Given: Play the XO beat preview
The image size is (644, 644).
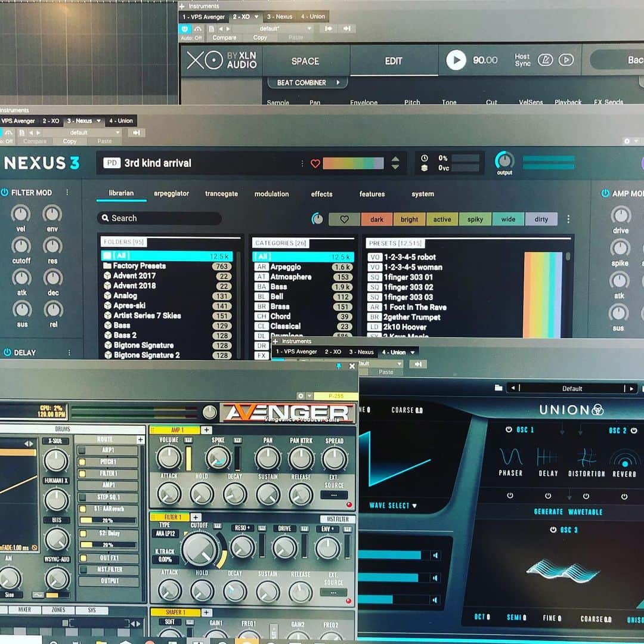Looking at the screenshot, I should pyautogui.click(x=456, y=60).
